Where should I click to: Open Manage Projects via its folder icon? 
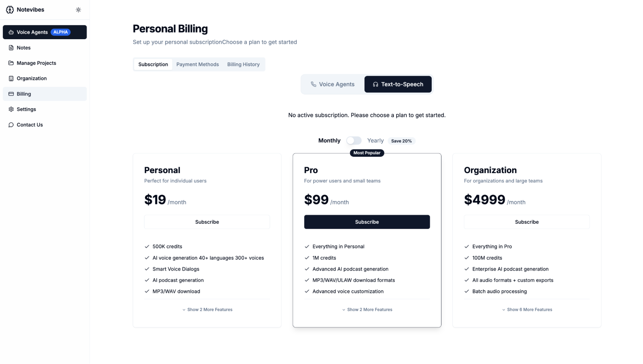[11, 63]
